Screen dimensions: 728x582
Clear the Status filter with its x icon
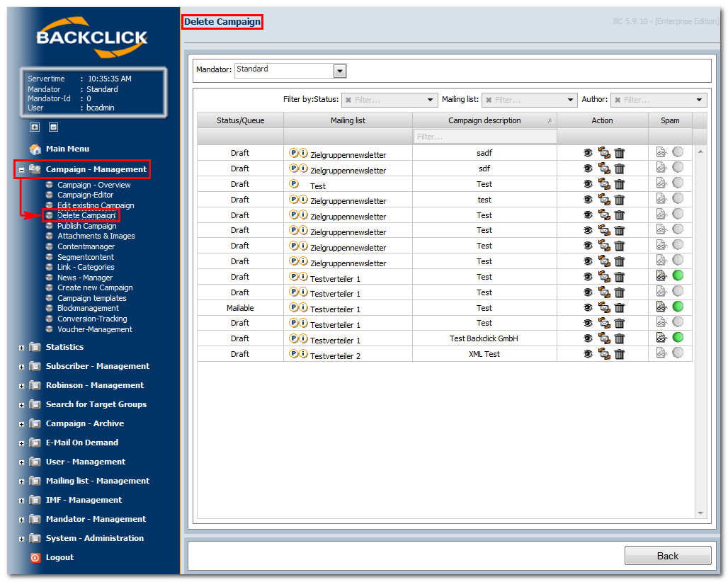tap(348, 100)
